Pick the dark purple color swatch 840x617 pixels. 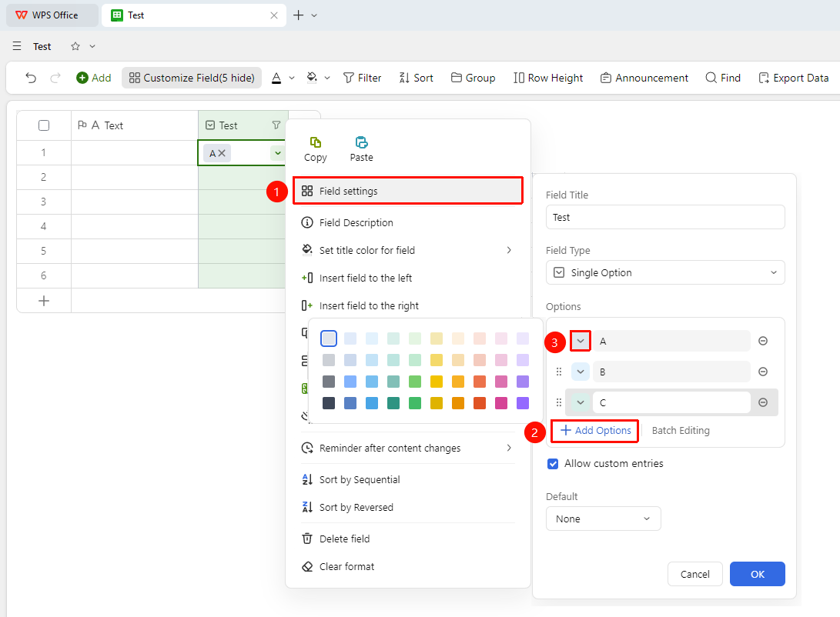click(522, 403)
